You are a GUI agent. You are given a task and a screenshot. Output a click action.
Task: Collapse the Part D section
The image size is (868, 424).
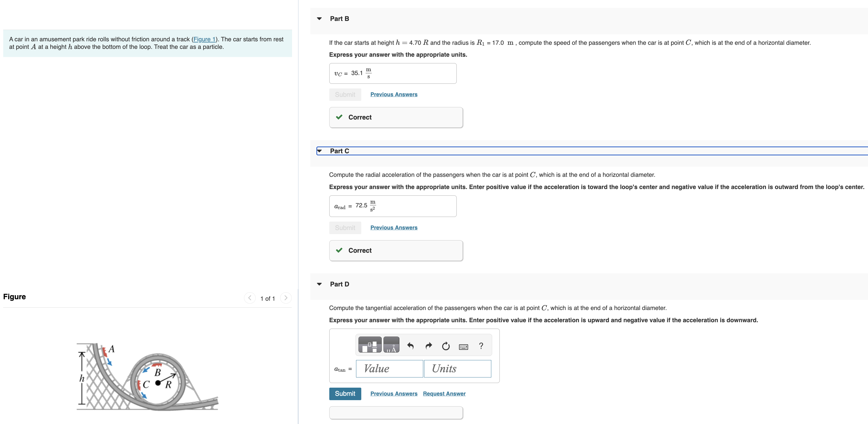(x=319, y=284)
